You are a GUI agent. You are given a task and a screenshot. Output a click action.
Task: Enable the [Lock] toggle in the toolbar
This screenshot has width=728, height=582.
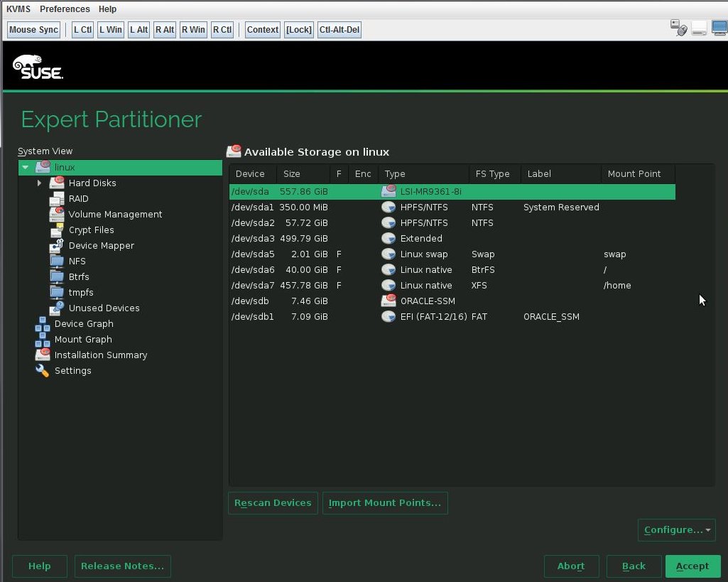click(x=298, y=29)
